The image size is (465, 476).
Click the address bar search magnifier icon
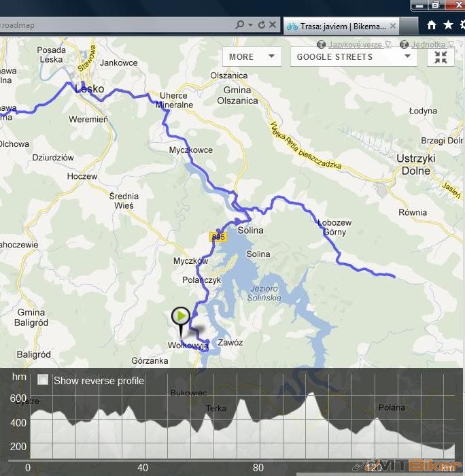pos(240,25)
